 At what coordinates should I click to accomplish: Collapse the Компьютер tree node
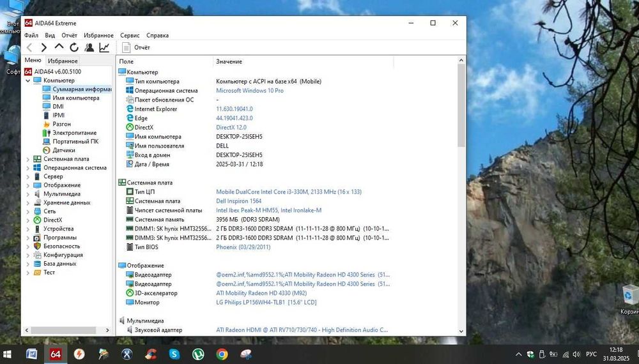(x=28, y=80)
